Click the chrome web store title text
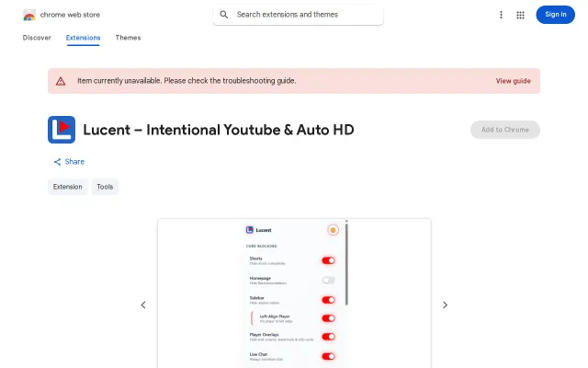The height and width of the screenshot is (368, 588). (70, 15)
